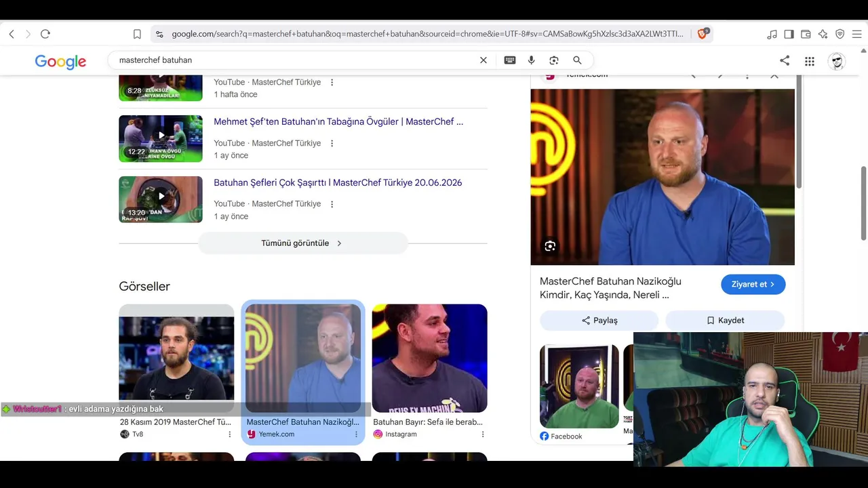Open 'Mehmet Şef'ten Batuhan'ın Tabağına Övgüler' link
Image resolution: width=868 pixels, height=488 pixels.
tap(338, 122)
